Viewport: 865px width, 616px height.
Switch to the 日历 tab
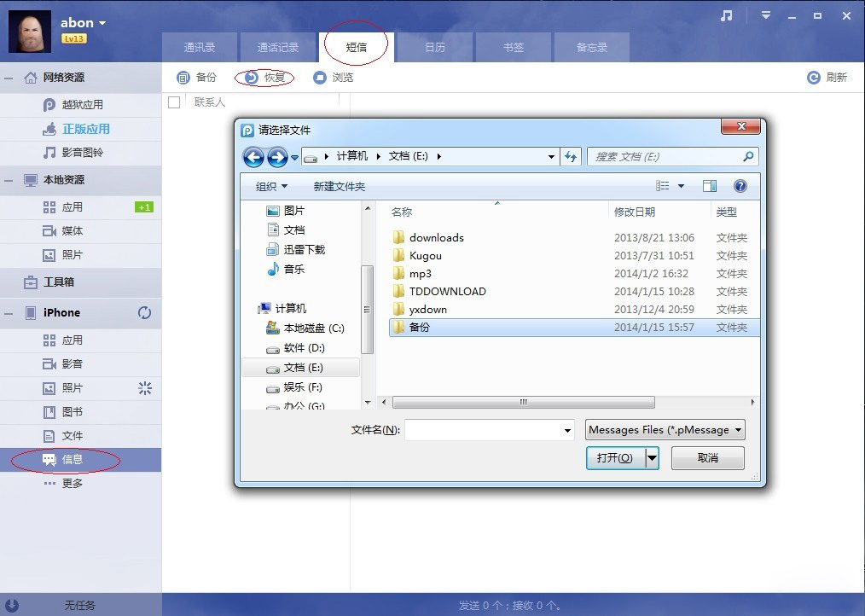point(435,48)
